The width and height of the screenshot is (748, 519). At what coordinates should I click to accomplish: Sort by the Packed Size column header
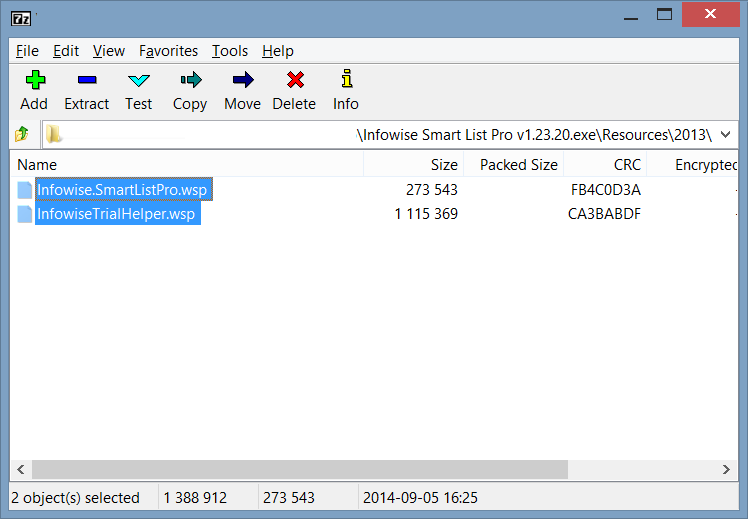pyautogui.click(x=513, y=165)
